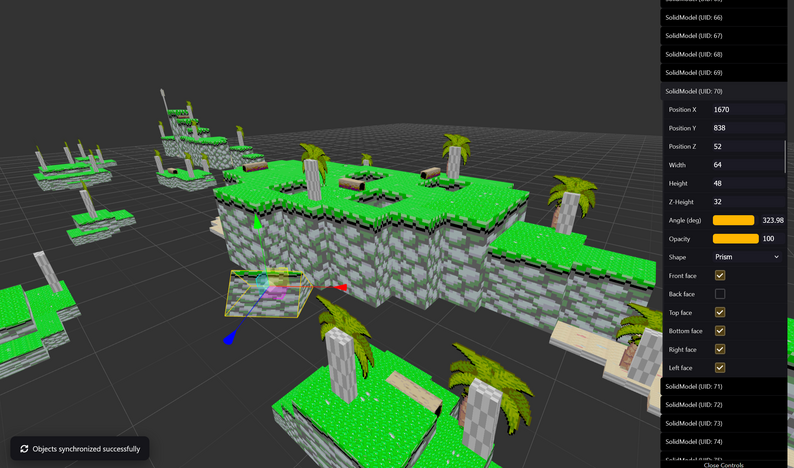Toggle the Right face checkbox

(720, 349)
